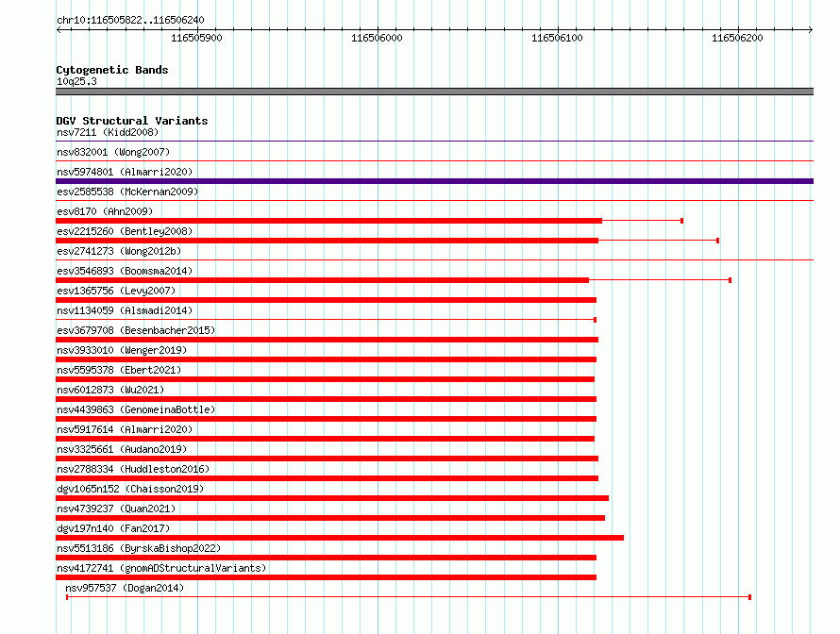
Task: Click the red bar of esv8170
Action: pos(329,221)
